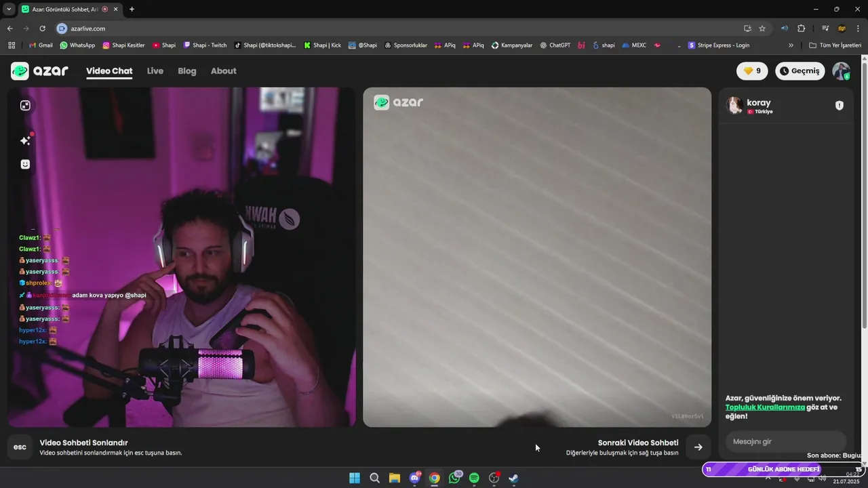Open the Topluluk Kurallarımıza link
Screen dimensions: 868x488
[765, 407]
